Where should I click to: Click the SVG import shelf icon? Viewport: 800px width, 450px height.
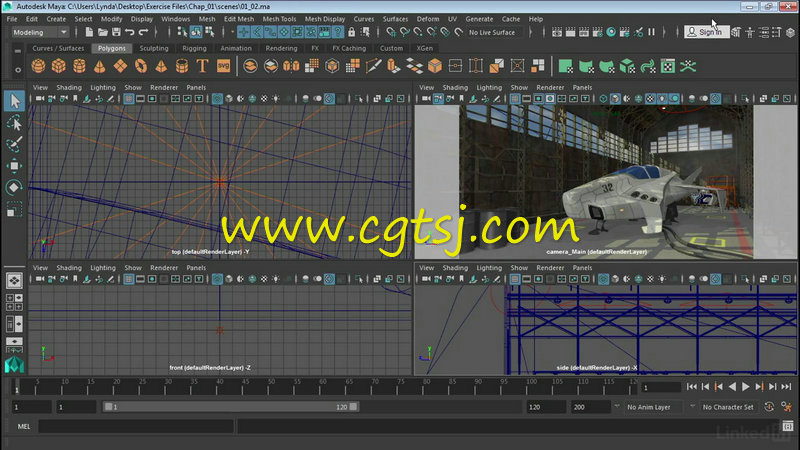point(223,66)
